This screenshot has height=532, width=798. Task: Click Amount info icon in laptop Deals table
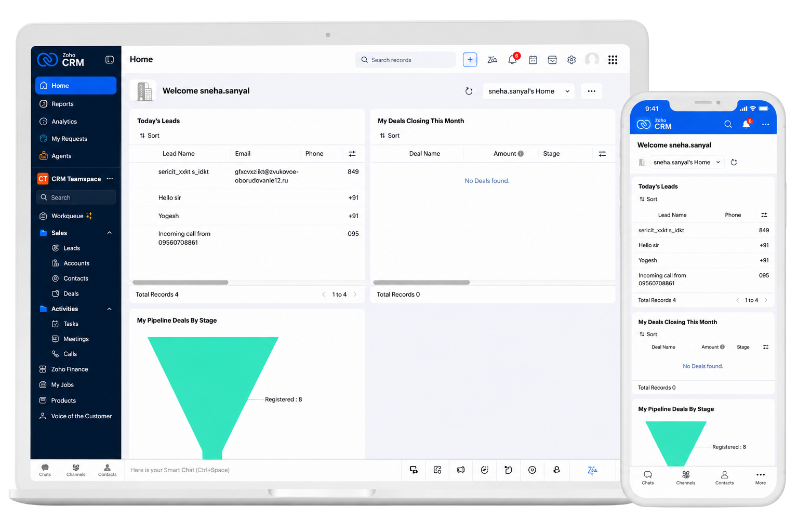(521, 154)
